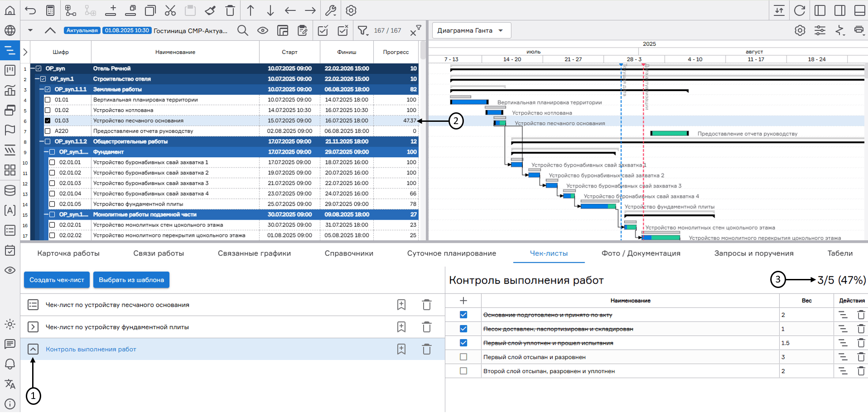Image resolution: width=868 pixels, height=413 pixels.
Task: Click the scissors cut icon
Action: point(170,10)
